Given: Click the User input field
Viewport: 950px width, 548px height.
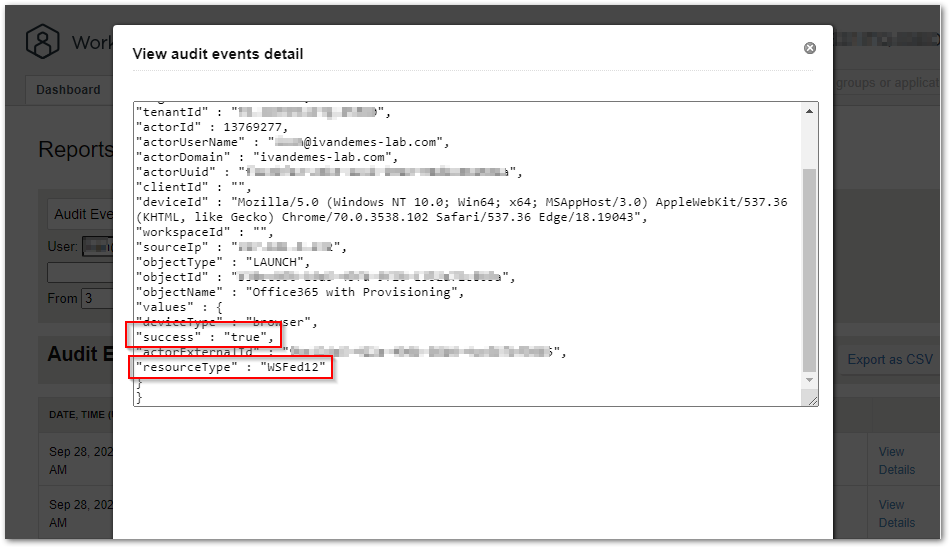Looking at the screenshot, I should [x=98, y=246].
